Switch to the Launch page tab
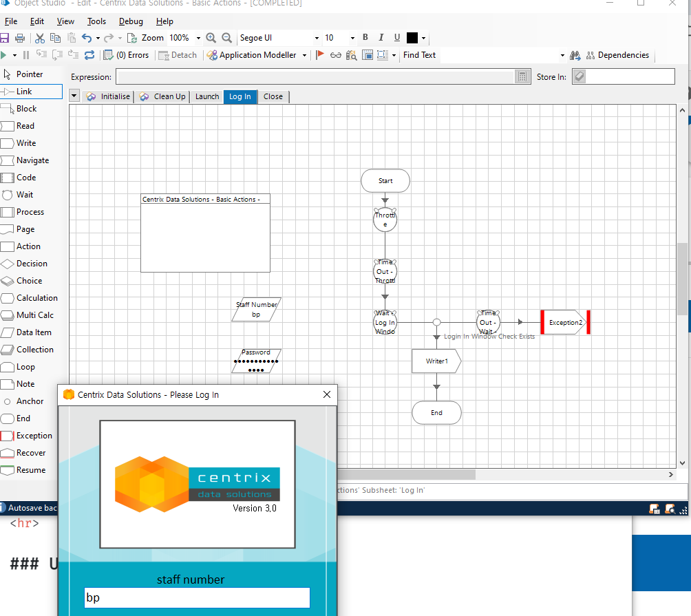691x616 pixels. coord(207,96)
